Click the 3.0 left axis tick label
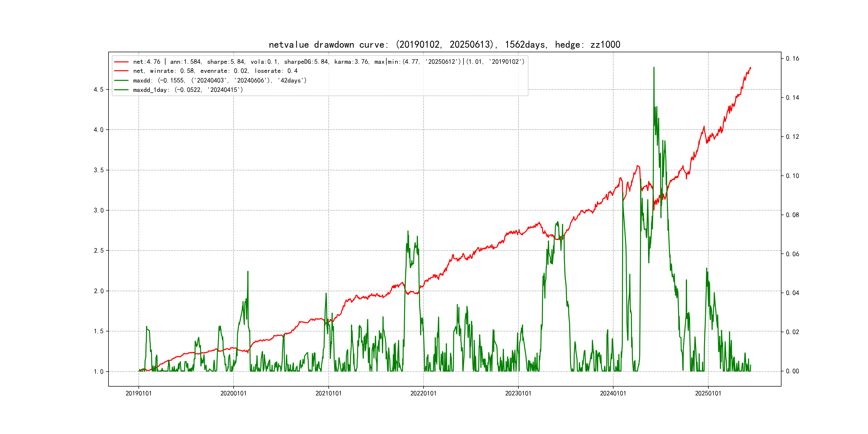 (98, 211)
